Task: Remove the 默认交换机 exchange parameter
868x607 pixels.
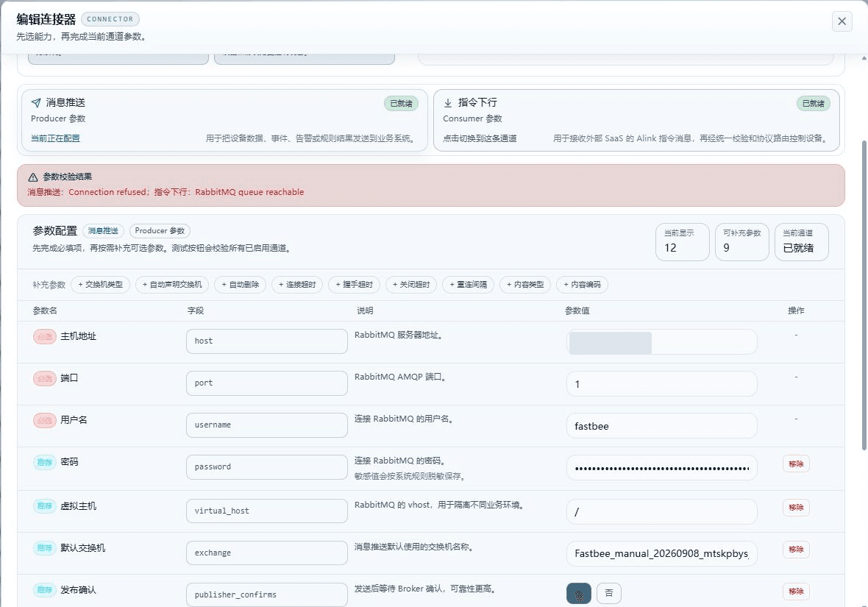Action: pos(796,550)
